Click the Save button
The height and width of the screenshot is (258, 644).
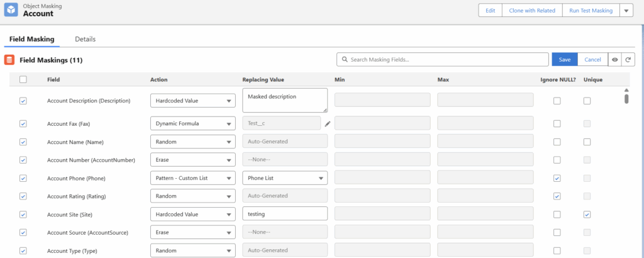(x=564, y=60)
